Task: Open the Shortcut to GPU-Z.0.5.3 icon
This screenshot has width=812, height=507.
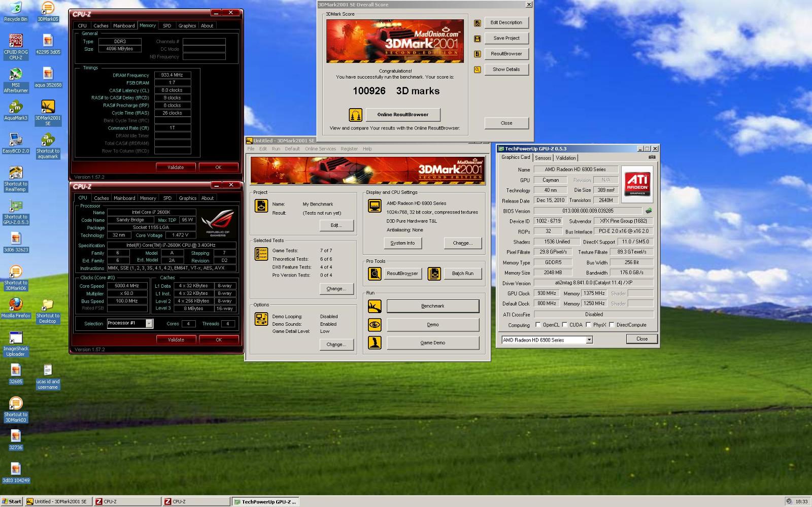Action: (x=16, y=212)
